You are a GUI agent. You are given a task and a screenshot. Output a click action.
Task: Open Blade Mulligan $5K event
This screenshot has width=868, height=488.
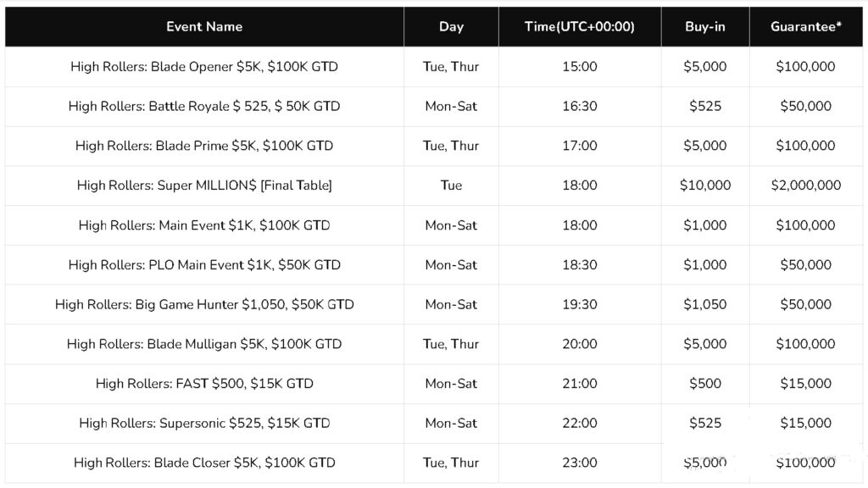(x=204, y=344)
